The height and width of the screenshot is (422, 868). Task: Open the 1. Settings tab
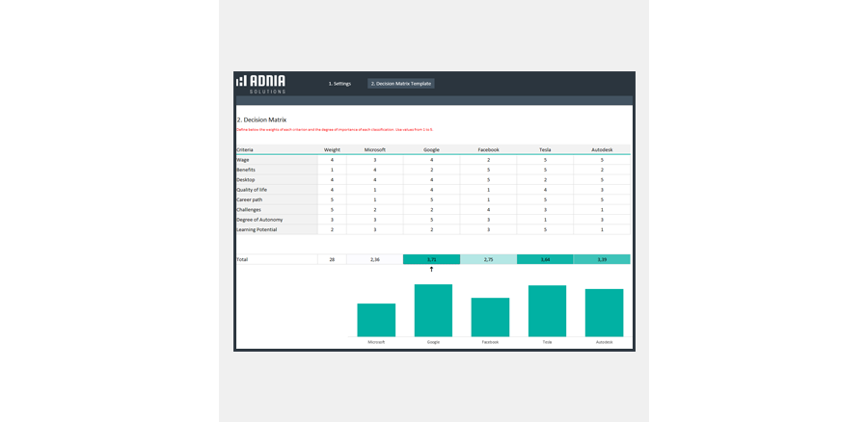click(339, 84)
